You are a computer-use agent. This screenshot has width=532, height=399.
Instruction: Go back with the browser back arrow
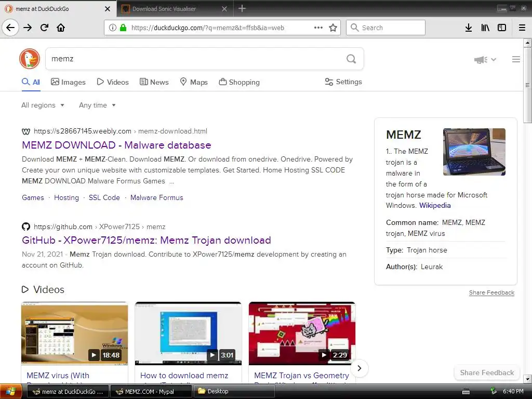coord(10,28)
